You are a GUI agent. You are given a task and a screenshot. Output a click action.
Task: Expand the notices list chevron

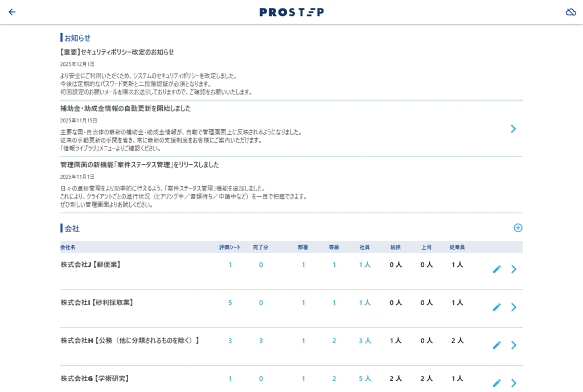tap(513, 129)
